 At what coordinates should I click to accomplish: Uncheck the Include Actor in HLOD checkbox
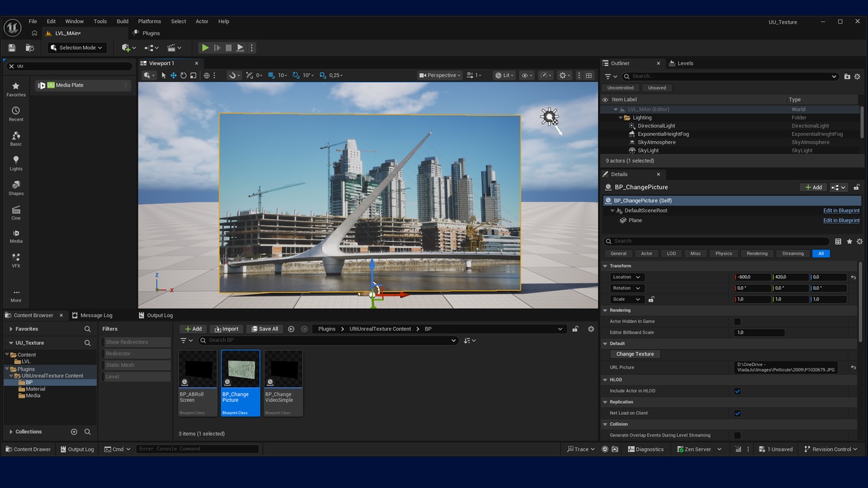coord(737,391)
